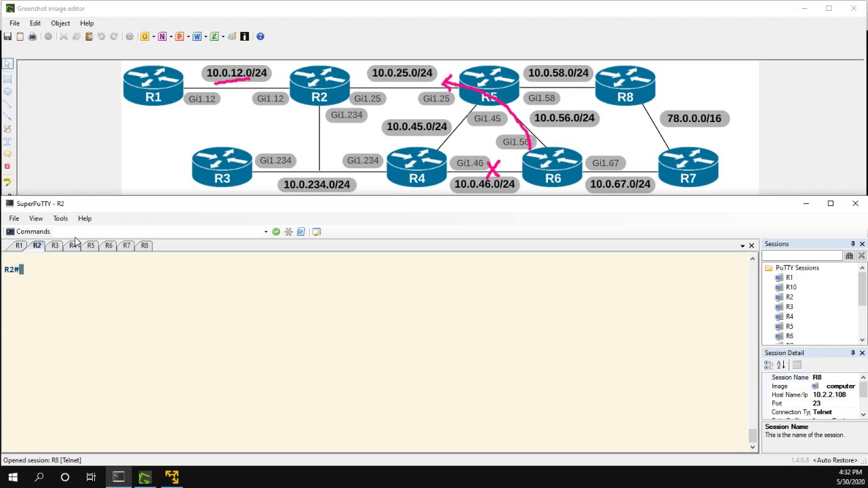Pin the Session Detail panel
The width and height of the screenshot is (868, 488).
coord(852,353)
